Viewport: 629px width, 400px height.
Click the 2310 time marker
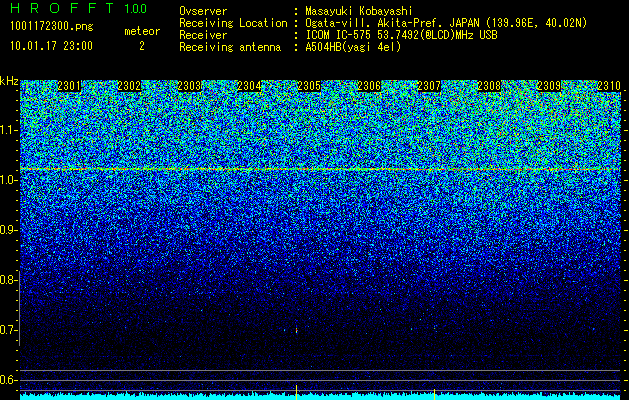click(x=609, y=86)
